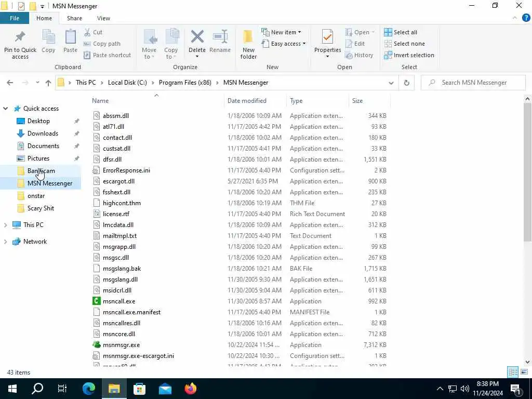
Task: Click the vertical scrollbar thumb
Action: 527,172
